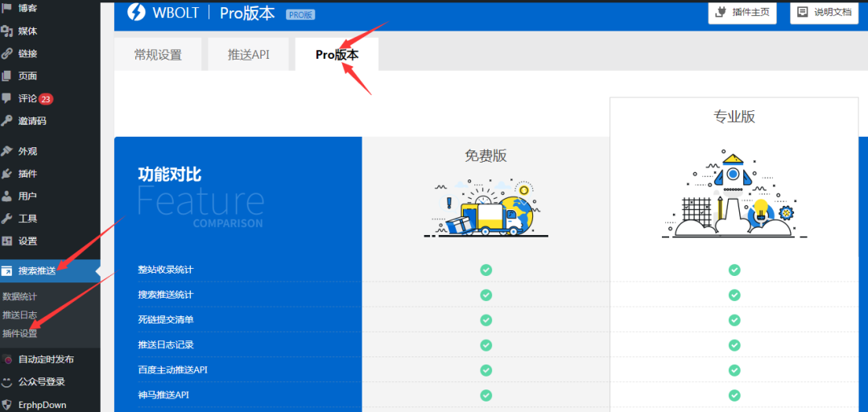This screenshot has height=412, width=868.
Task: Click the 整站收录统计 feature row label
Action: 166,270
